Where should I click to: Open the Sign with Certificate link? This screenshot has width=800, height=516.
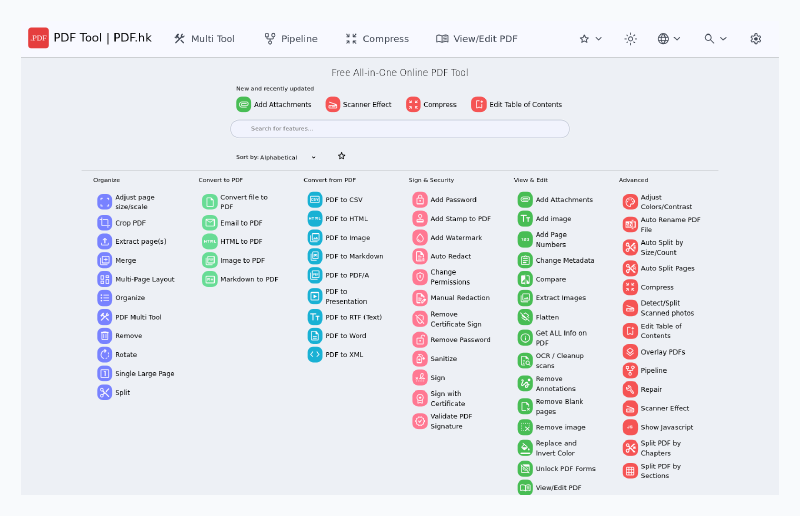coord(439,398)
